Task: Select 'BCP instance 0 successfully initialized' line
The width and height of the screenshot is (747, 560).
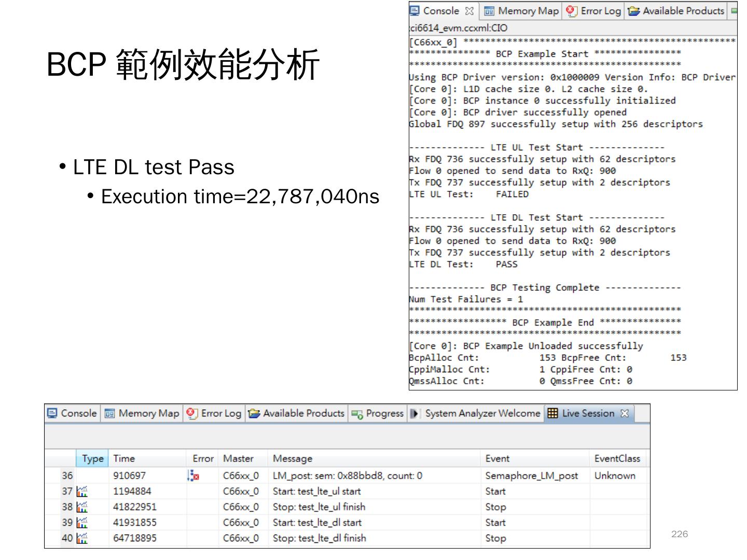Action: (543, 101)
